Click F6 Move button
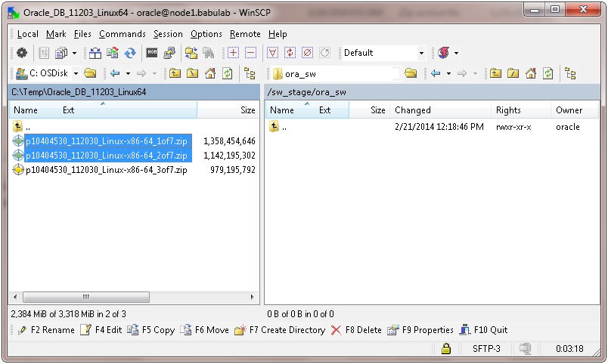Viewport: 608px width, 364px height. coord(205,330)
